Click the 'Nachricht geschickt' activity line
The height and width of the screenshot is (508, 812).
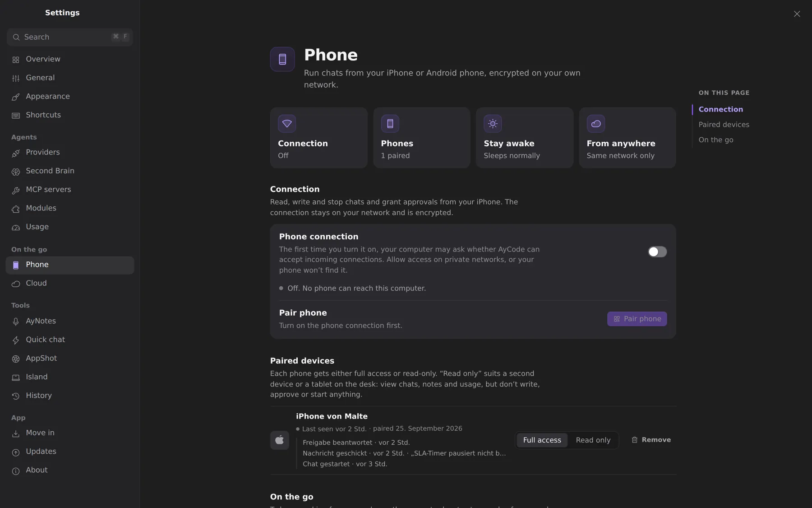(x=404, y=453)
